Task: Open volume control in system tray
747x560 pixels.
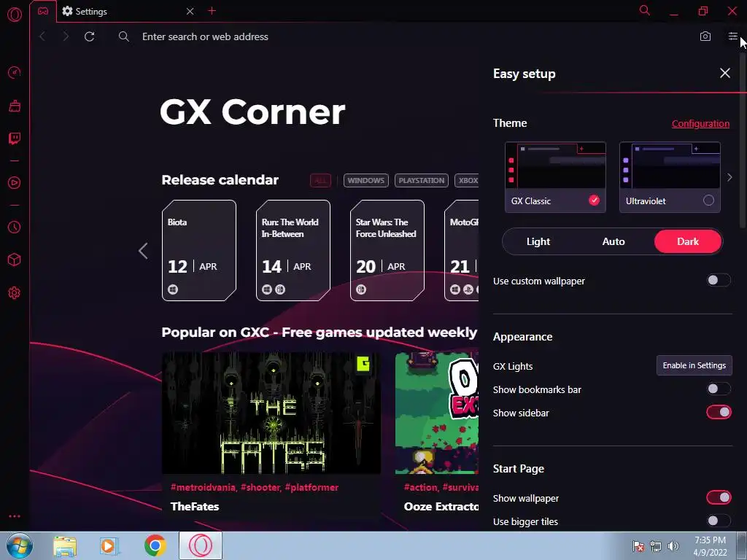Action: pos(673,546)
